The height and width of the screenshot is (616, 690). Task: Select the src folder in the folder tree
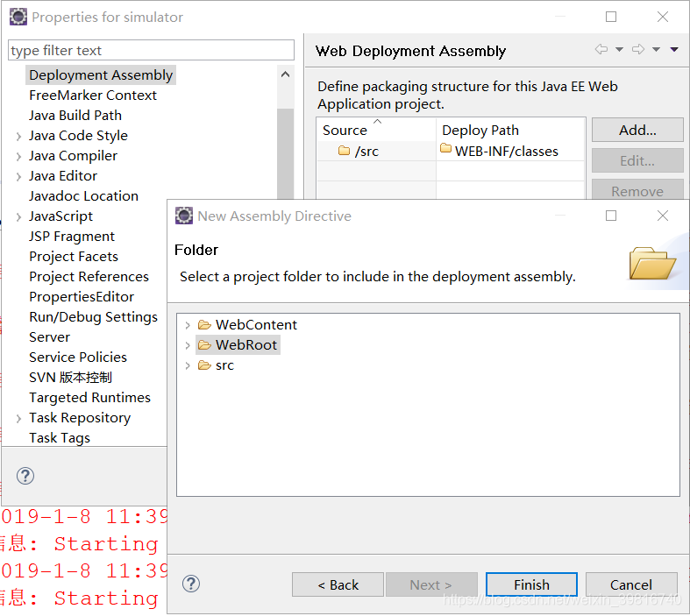[x=216, y=365]
